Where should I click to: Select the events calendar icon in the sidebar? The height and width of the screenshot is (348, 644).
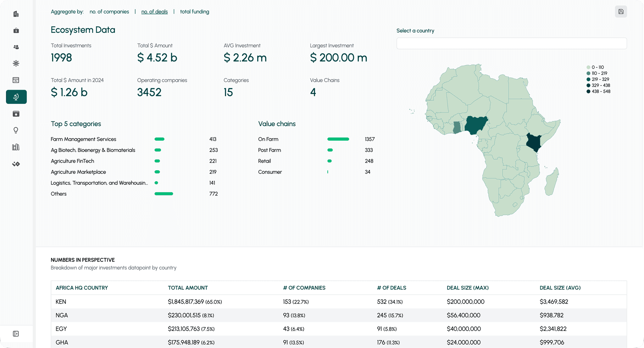(16, 114)
